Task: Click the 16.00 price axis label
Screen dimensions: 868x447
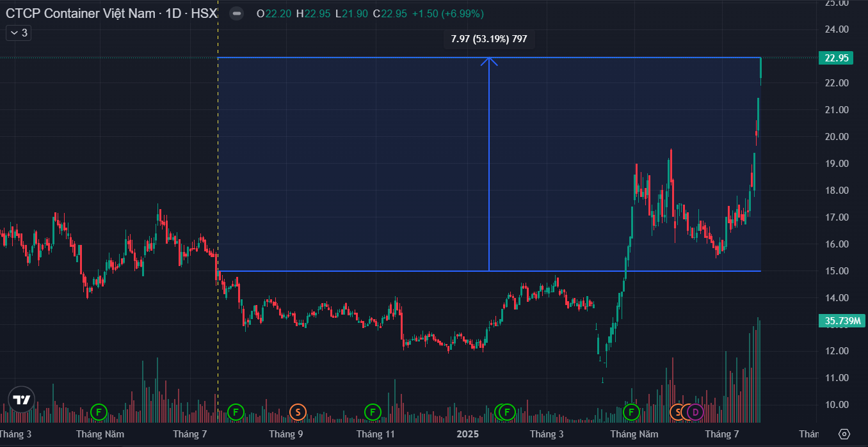Action: [837, 244]
